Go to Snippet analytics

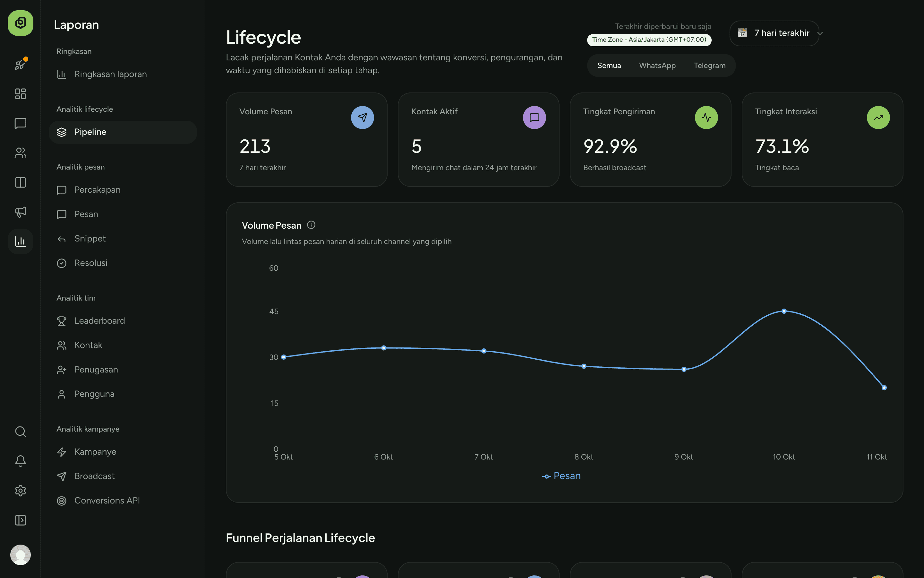pos(123,239)
